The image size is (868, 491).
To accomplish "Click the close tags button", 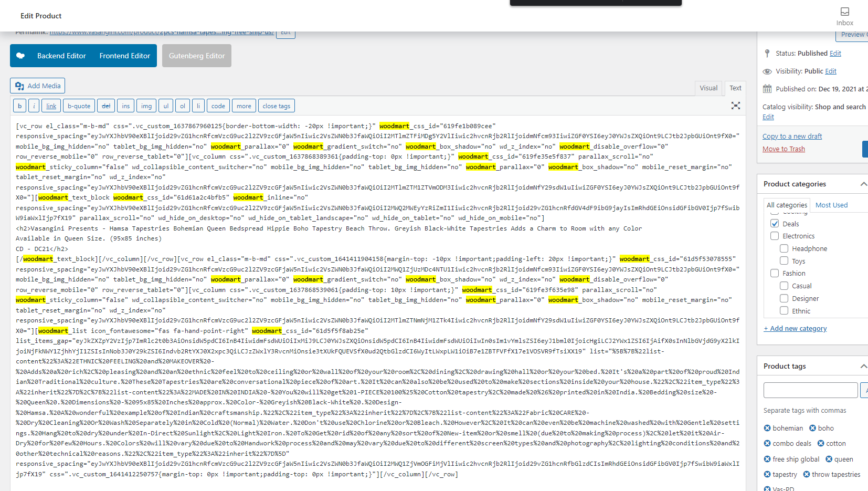I will point(277,106).
